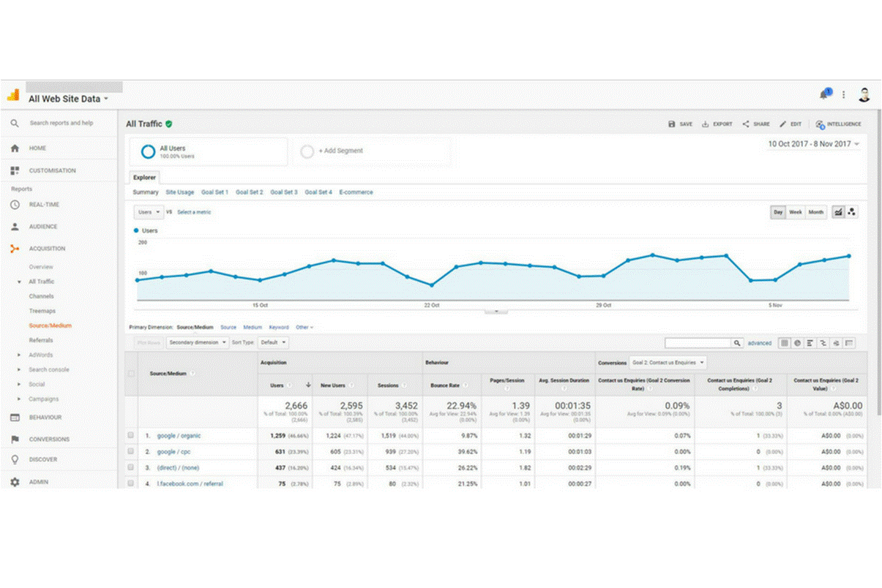Click the search magnifier in table filter
This screenshot has height=588, width=882.
click(738, 343)
